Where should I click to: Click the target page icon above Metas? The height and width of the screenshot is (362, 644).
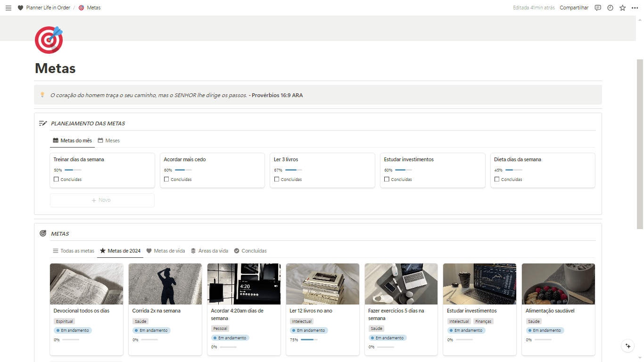pyautogui.click(x=49, y=40)
